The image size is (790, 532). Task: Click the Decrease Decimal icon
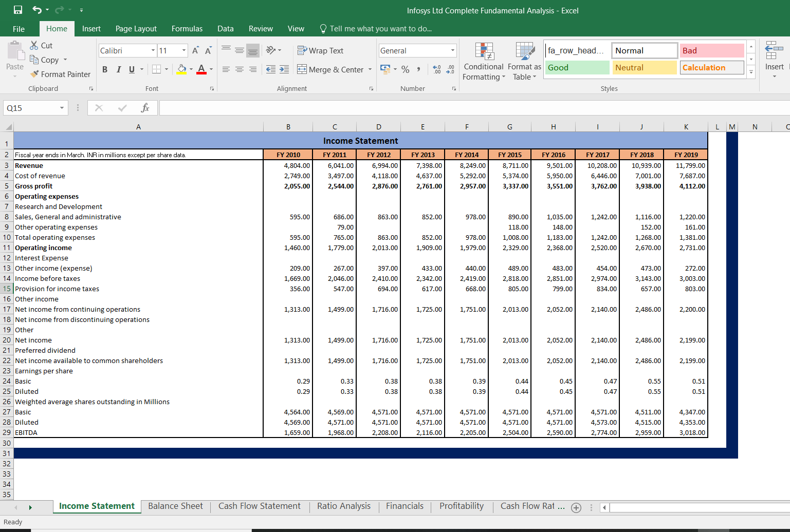click(x=450, y=69)
